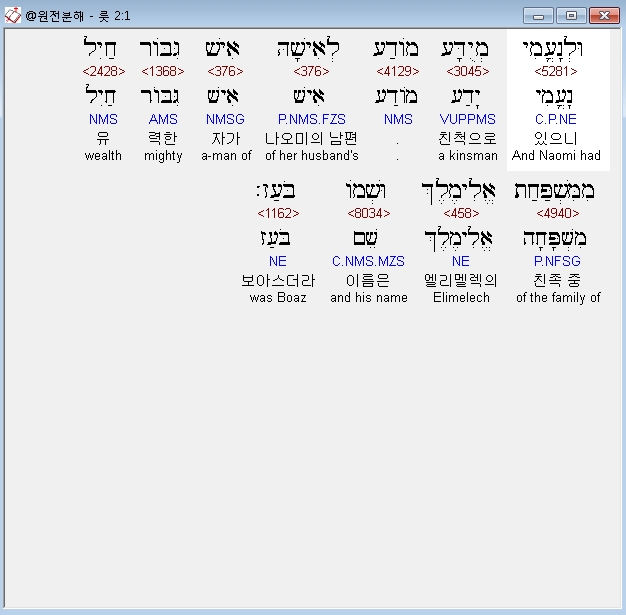The height and width of the screenshot is (615, 626).
Task: Select parsing code NE under Boaz word
Action: click(x=277, y=261)
